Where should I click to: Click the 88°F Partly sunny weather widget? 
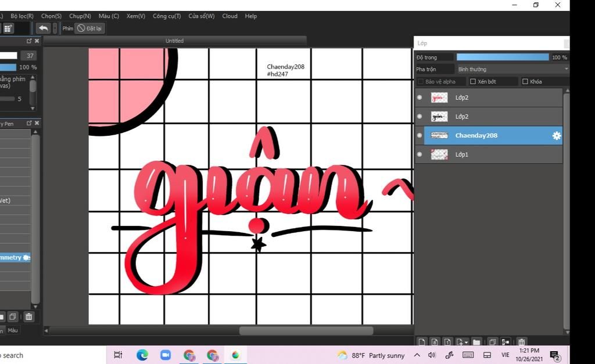[x=371, y=355]
